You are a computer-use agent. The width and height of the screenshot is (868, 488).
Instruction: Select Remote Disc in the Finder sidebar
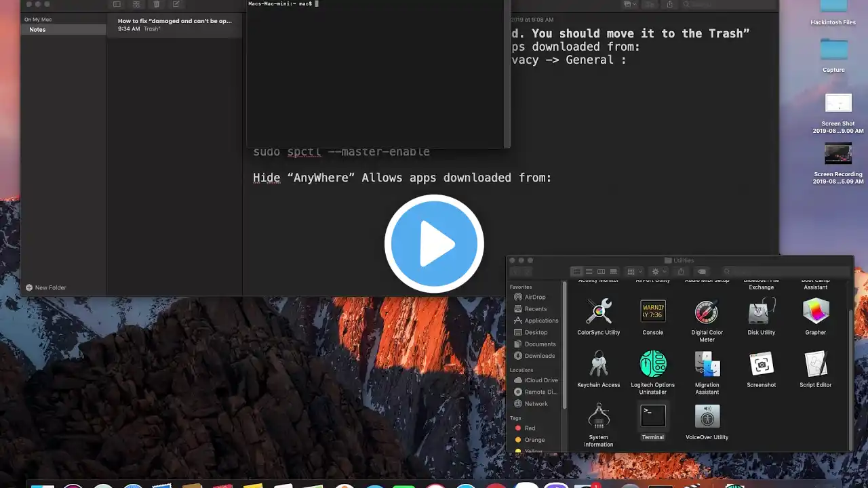pyautogui.click(x=536, y=392)
